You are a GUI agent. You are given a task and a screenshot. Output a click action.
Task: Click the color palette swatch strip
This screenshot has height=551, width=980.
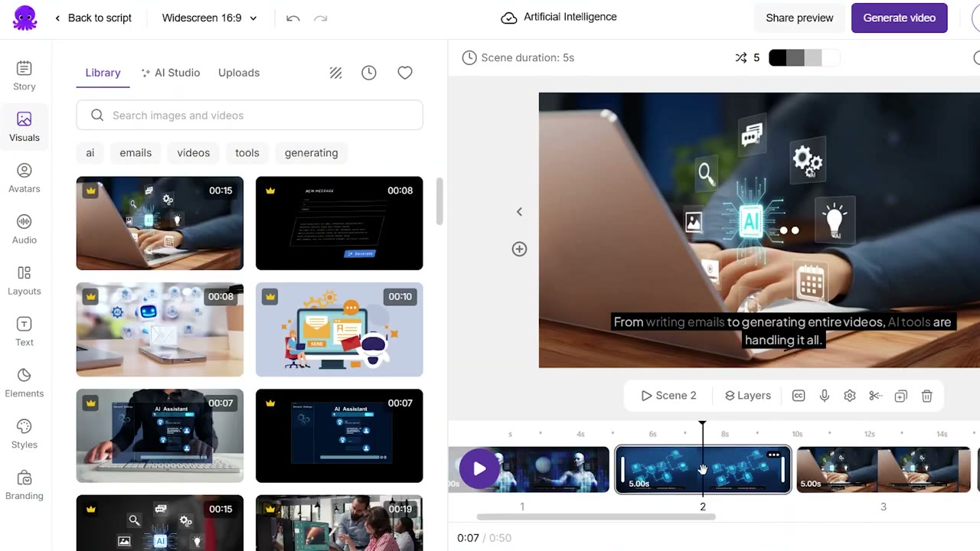(804, 57)
